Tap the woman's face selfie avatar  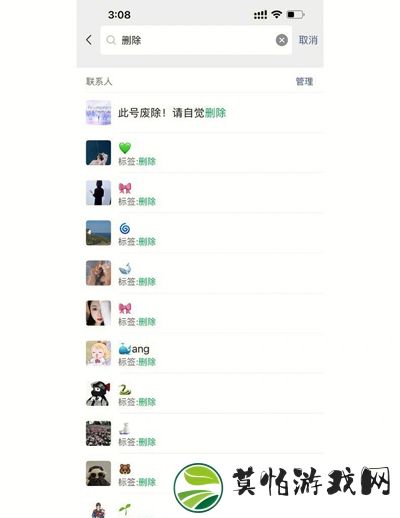point(98,313)
